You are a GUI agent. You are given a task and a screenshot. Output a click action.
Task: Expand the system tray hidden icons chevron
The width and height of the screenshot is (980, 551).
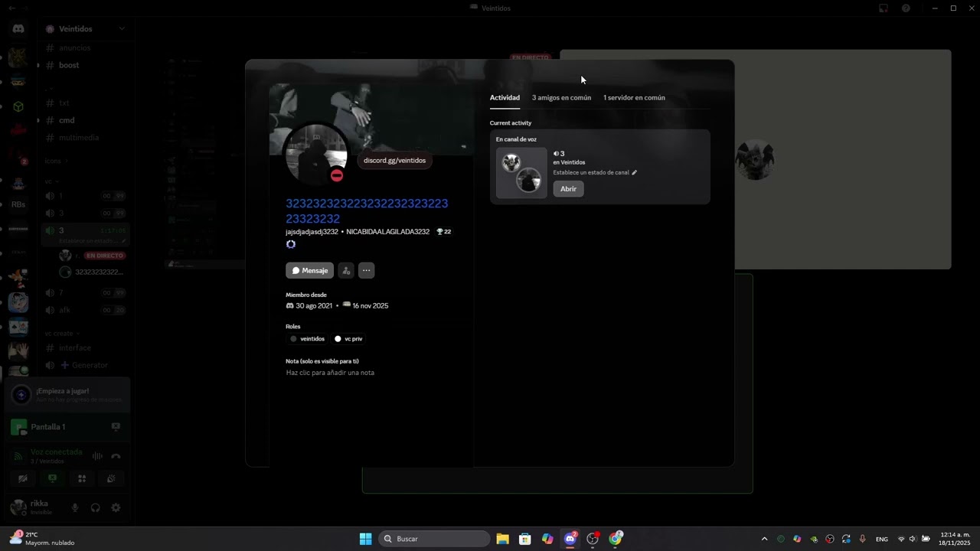(x=764, y=539)
